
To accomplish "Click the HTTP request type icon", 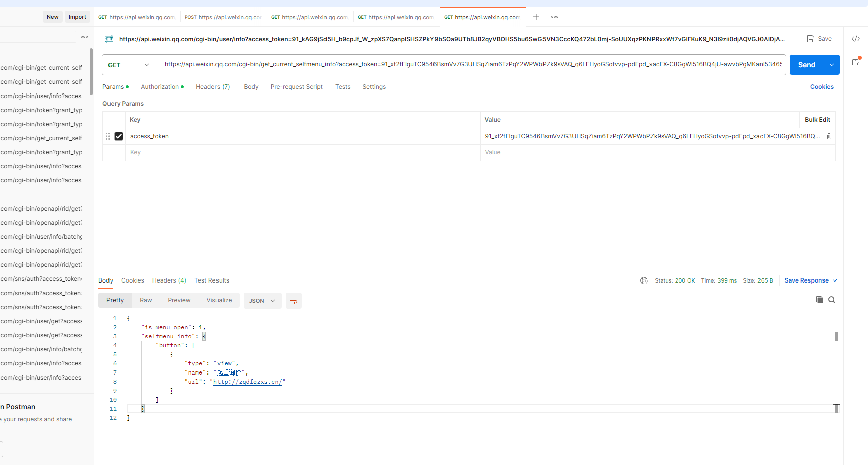I will tap(108, 39).
